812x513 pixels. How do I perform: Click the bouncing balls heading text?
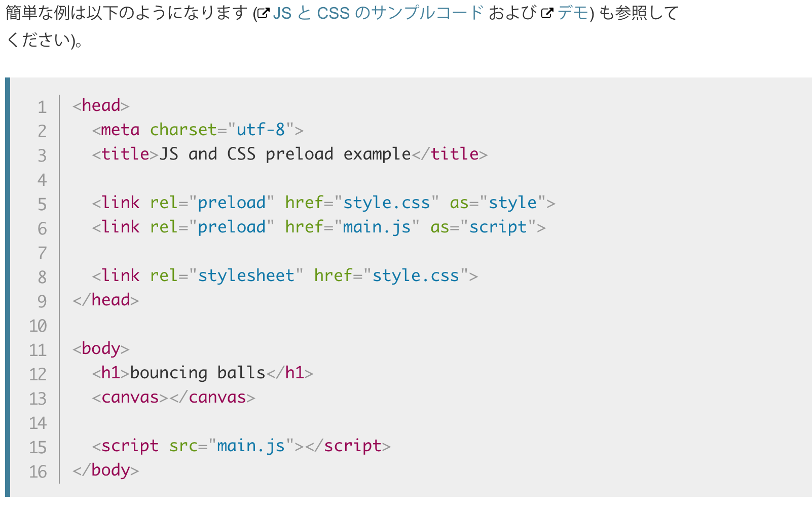pos(198,373)
